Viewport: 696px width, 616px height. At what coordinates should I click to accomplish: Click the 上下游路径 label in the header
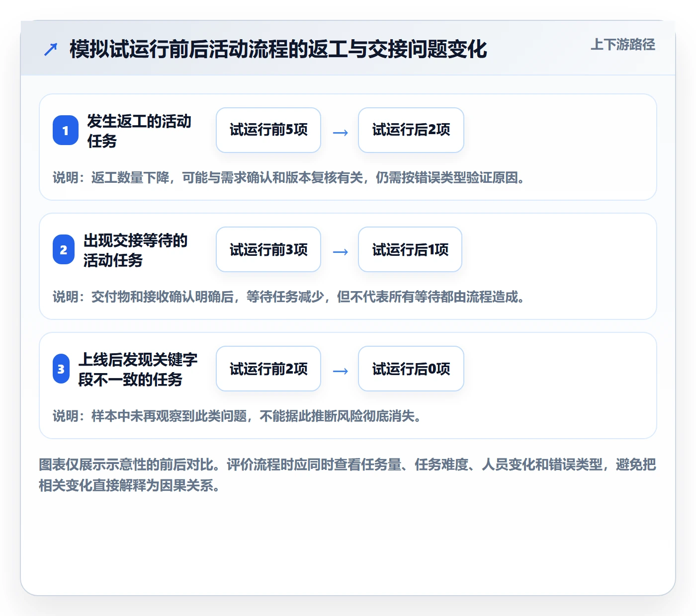pos(623,45)
